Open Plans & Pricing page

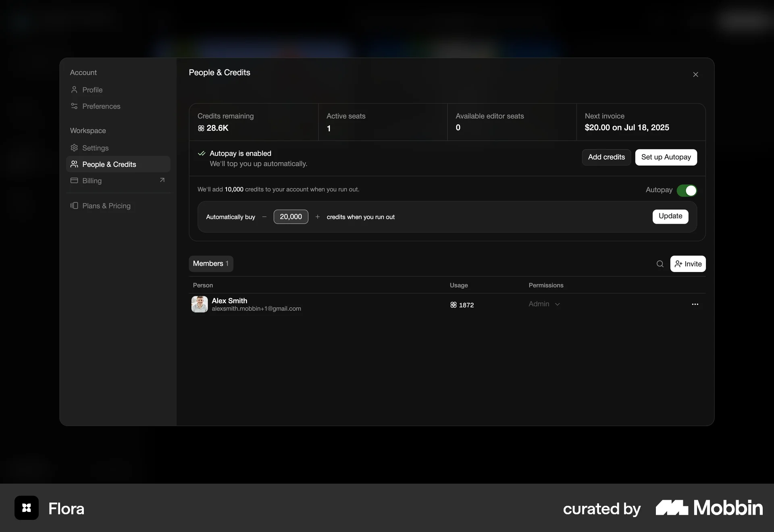[106, 206]
